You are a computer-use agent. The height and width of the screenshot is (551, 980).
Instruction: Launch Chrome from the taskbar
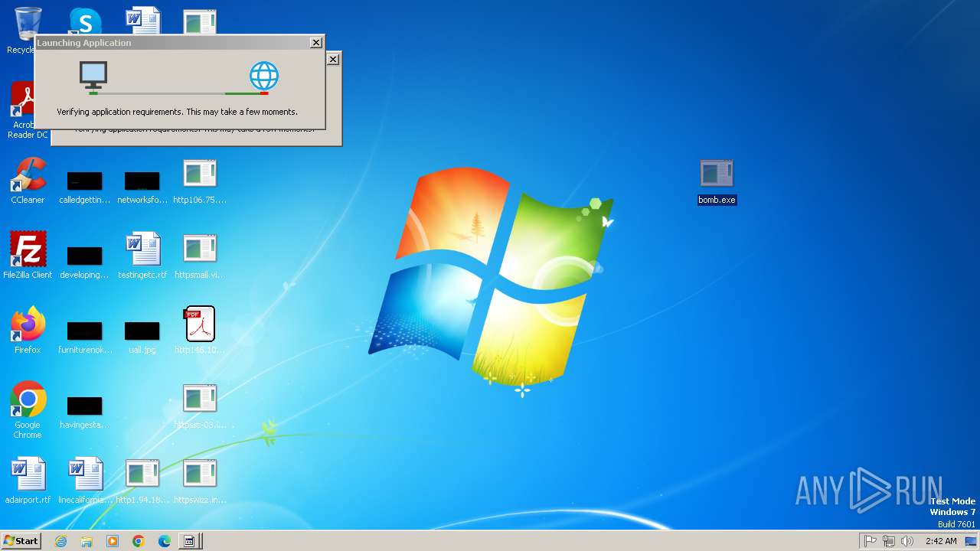pos(139,541)
